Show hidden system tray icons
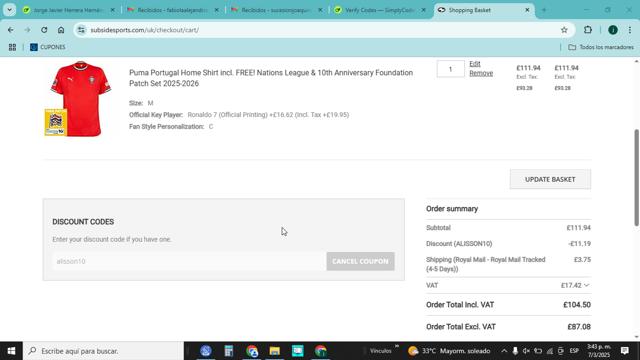640x360 pixels. point(504,351)
